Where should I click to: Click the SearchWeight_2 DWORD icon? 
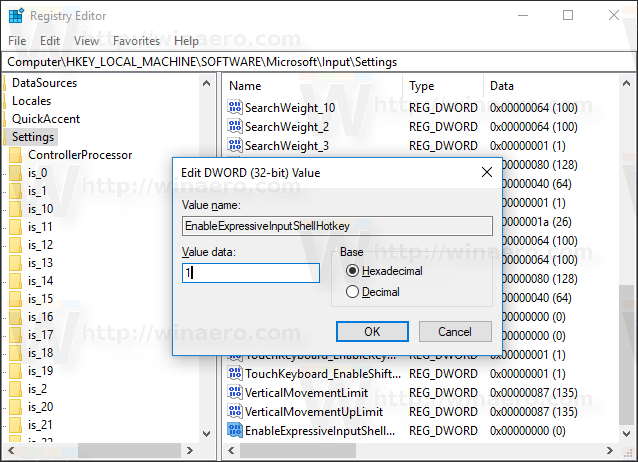click(235, 127)
